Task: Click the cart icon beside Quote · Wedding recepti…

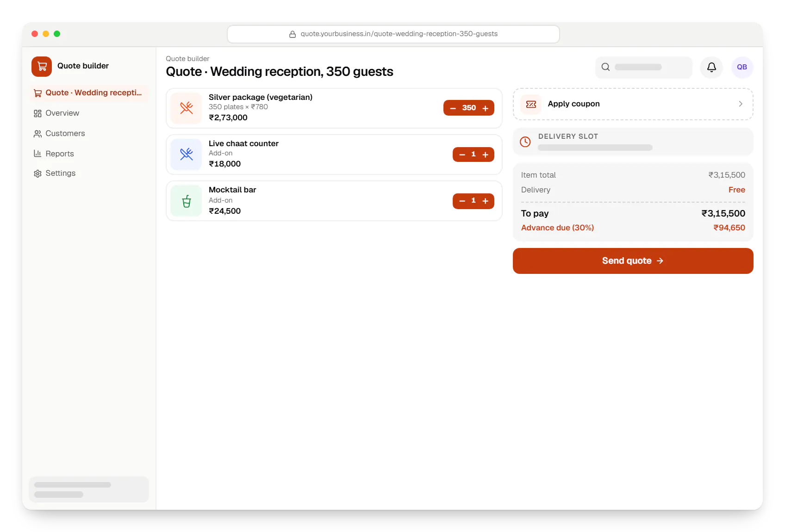Action: pos(37,93)
